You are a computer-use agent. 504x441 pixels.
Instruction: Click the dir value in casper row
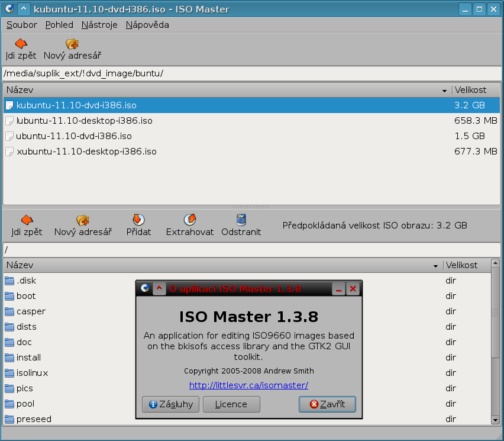pyautogui.click(x=451, y=312)
